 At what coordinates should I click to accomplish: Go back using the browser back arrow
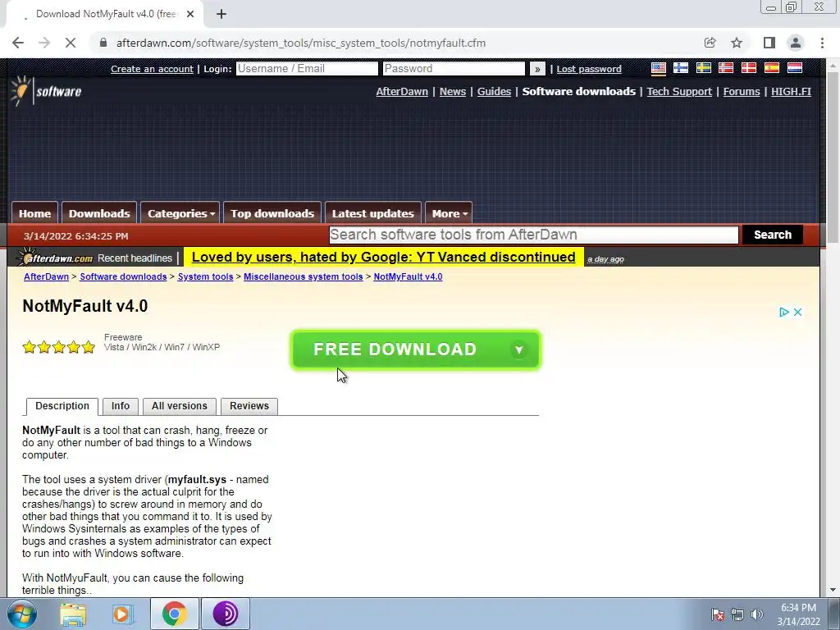point(18,43)
